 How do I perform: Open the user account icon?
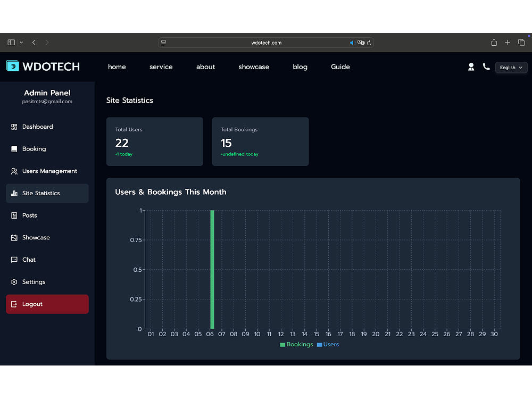(x=471, y=67)
